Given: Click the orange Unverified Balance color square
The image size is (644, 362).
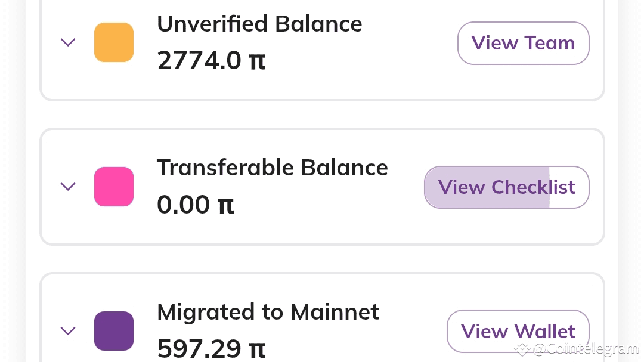Looking at the screenshot, I should click(x=114, y=42).
